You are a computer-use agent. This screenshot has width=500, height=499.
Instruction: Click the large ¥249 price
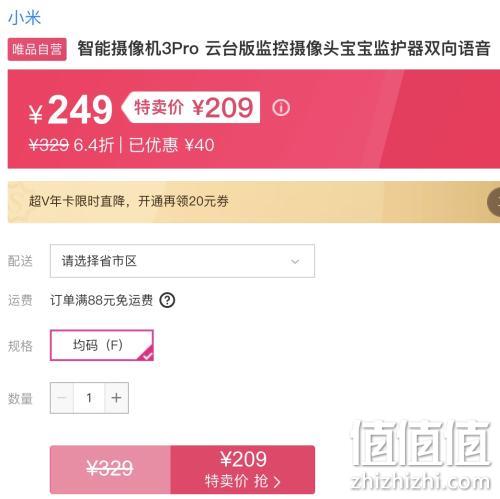tap(71, 109)
